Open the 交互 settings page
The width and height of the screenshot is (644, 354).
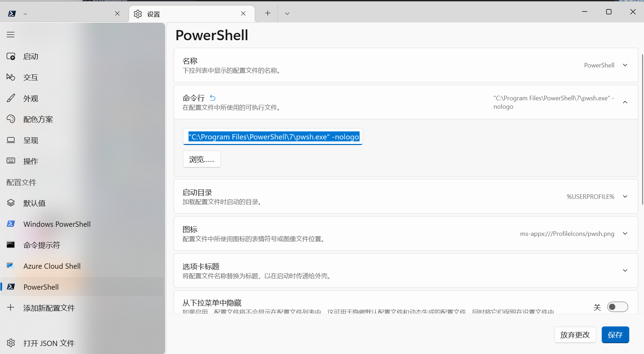[30, 77]
